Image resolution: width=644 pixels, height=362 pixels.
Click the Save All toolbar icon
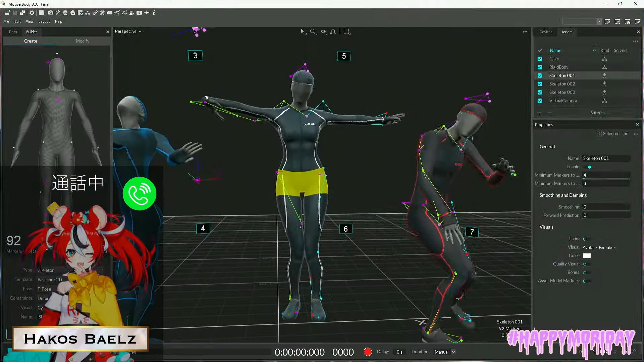22,13
